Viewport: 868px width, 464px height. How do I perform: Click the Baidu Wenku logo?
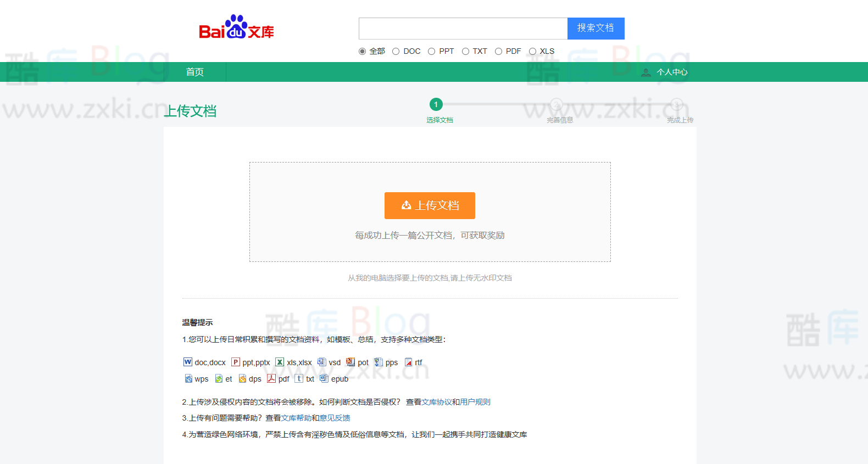pyautogui.click(x=236, y=27)
